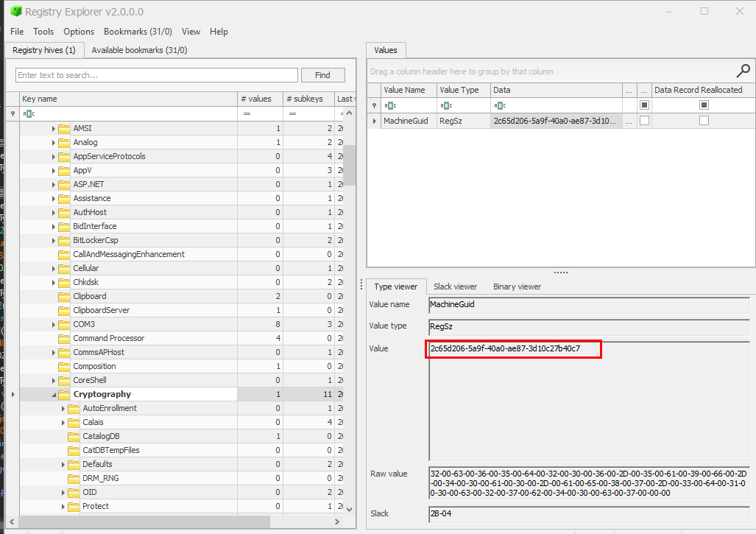Click the DRM_RNG folder icon
This screenshot has width=756, height=534.
click(74, 479)
